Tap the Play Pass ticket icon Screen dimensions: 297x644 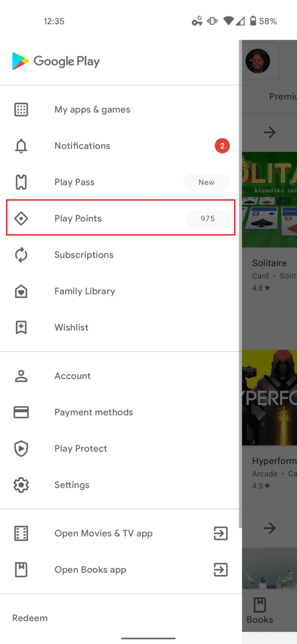[21, 182]
